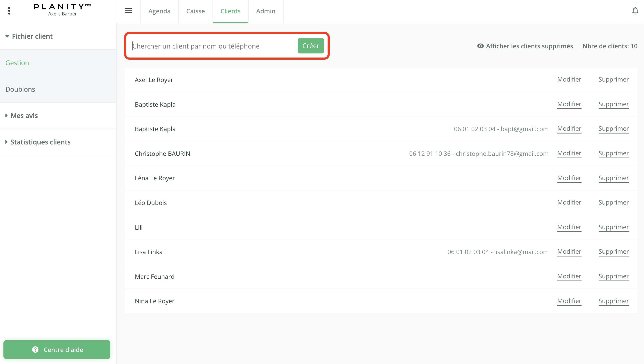Image resolution: width=644 pixels, height=364 pixels.
Task: Open the Caisse tab
Action: tap(195, 11)
